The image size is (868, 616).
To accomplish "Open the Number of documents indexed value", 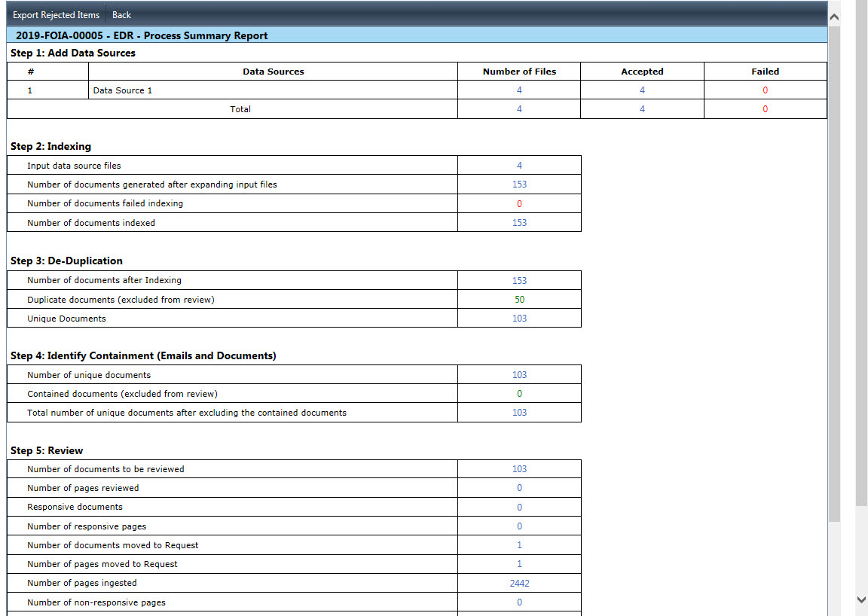I will point(519,223).
